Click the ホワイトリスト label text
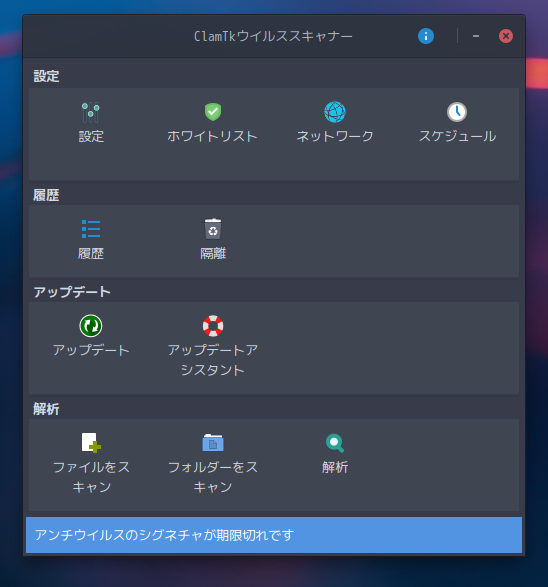The height and width of the screenshot is (587, 548). (x=213, y=136)
